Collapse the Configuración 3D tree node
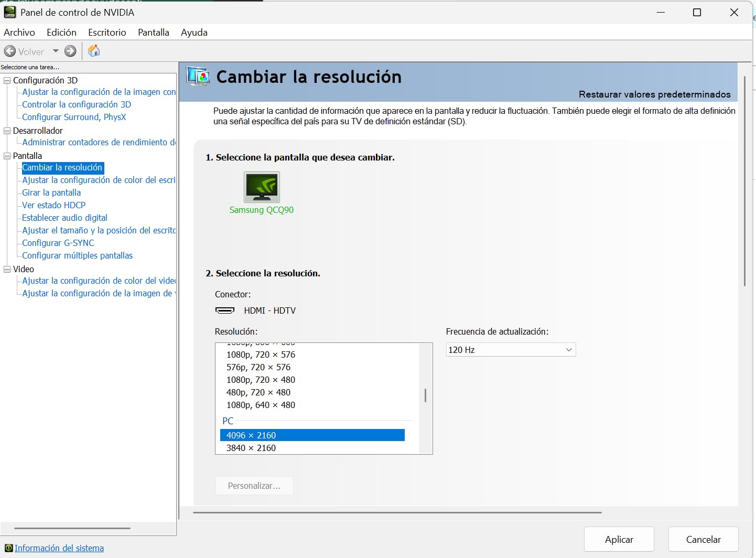The image size is (756, 558). [7, 80]
